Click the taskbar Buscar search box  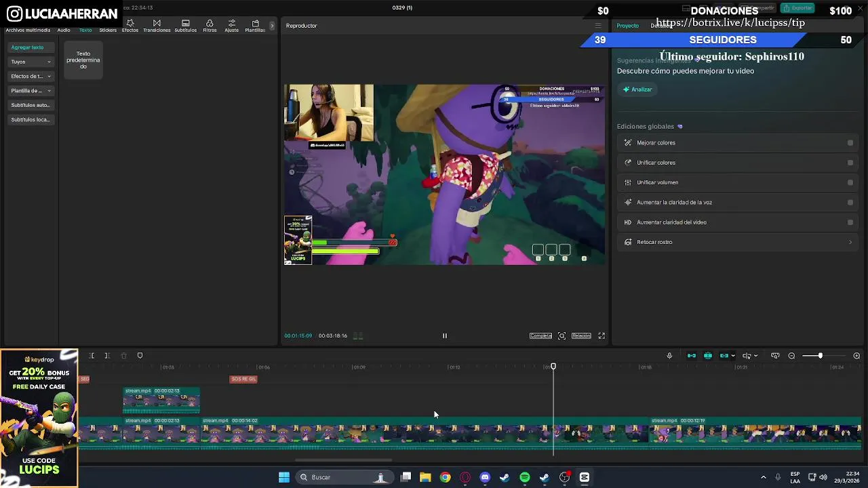click(344, 477)
